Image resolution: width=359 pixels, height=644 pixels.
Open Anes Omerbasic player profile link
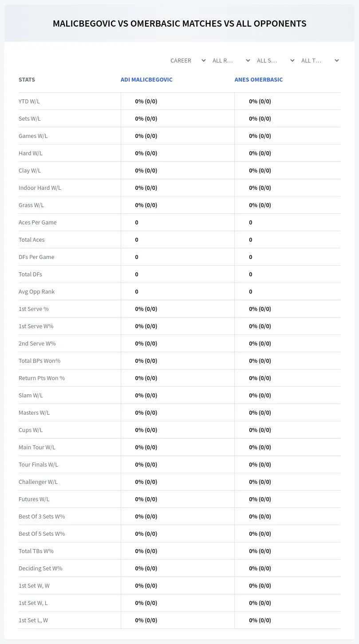pyautogui.click(x=259, y=80)
